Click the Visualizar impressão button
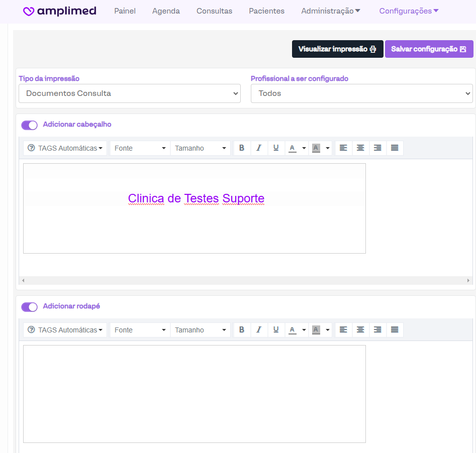476x453 pixels. coord(337,49)
